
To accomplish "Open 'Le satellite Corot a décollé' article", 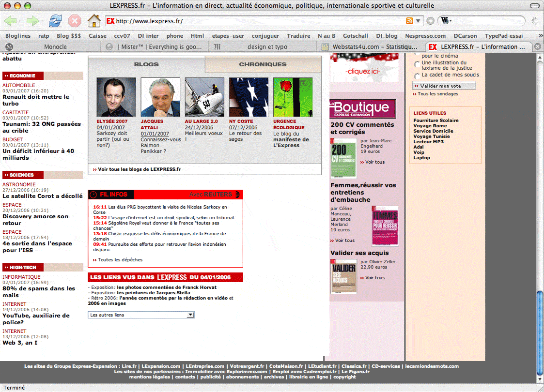I will point(42,196).
